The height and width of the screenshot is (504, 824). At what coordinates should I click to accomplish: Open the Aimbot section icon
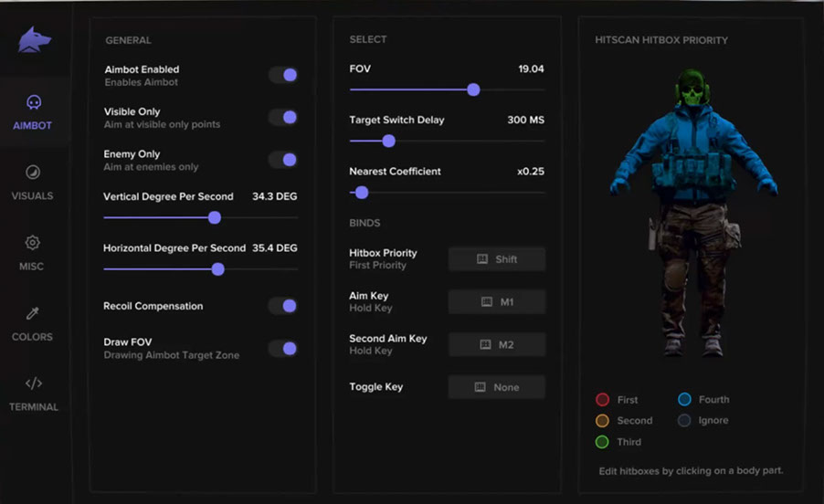tap(33, 102)
